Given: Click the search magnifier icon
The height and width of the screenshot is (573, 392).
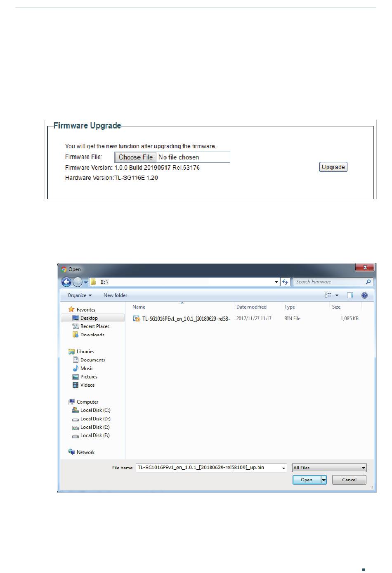Looking at the screenshot, I should point(368,282).
